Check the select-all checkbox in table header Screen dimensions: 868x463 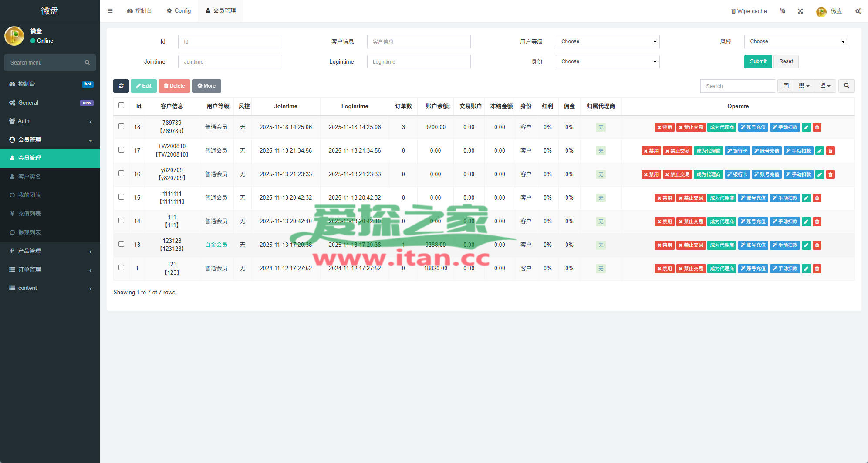pyautogui.click(x=121, y=106)
